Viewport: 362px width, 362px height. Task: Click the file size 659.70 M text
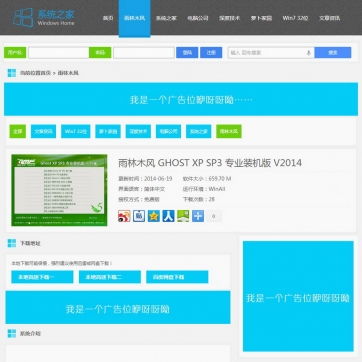220,179
